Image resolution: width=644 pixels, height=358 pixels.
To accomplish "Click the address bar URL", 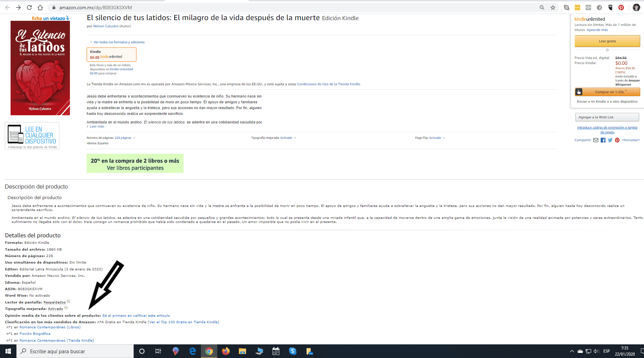I will (x=96, y=8).
